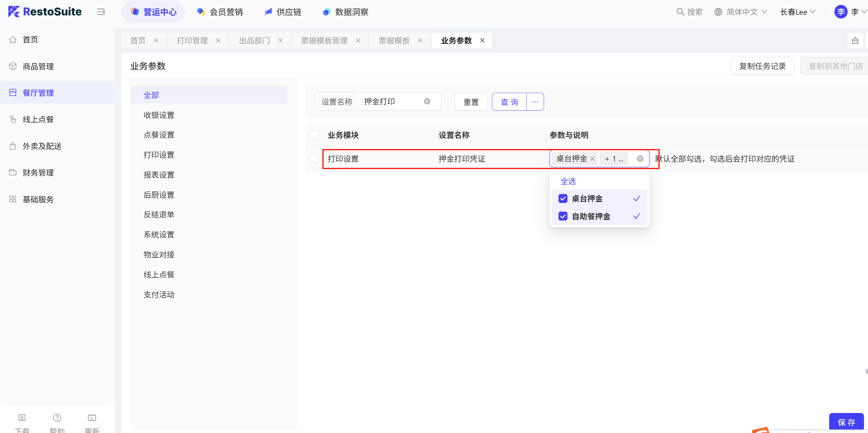The width and height of the screenshot is (868, 433).
Task: Click the download icon in sidebar footer
Action: 22,418
